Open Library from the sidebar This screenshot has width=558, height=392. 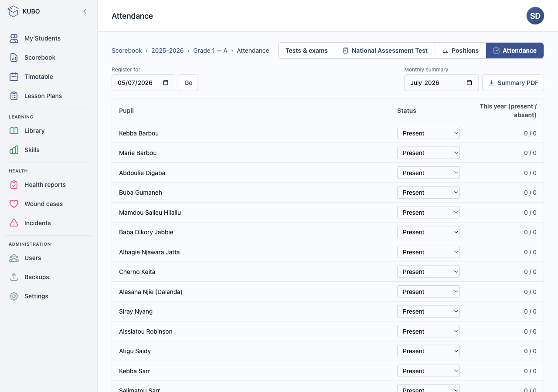pyautogui.click(x=49, y=131)
